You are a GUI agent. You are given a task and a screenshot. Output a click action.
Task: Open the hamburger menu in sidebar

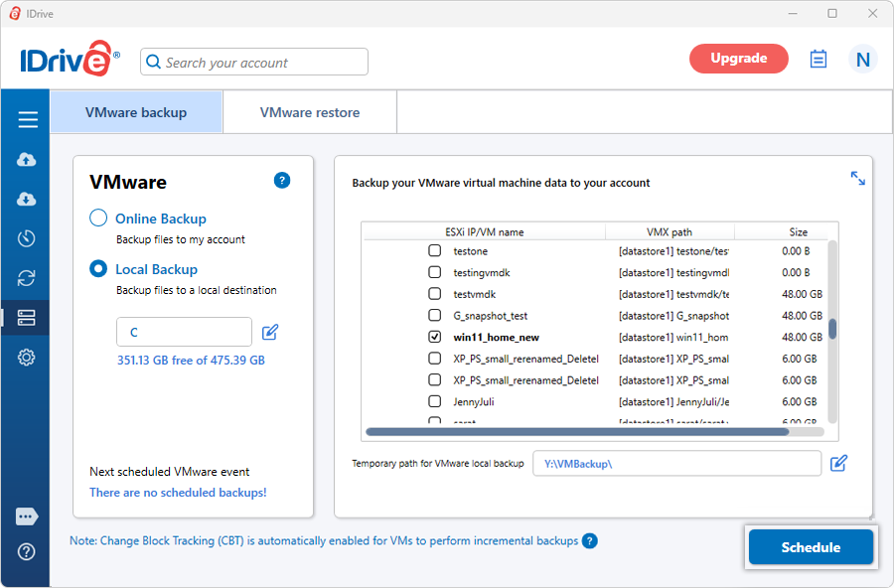click(28, 120)
